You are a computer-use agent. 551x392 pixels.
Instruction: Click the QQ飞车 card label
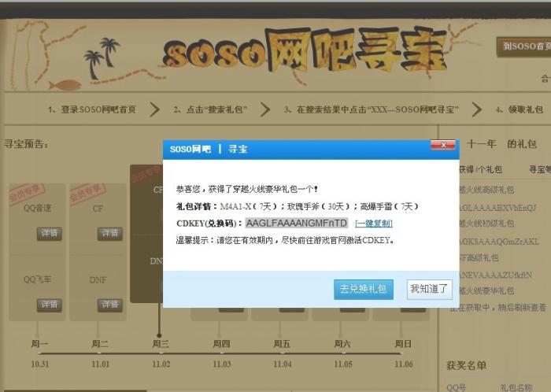tap(37, 279)
